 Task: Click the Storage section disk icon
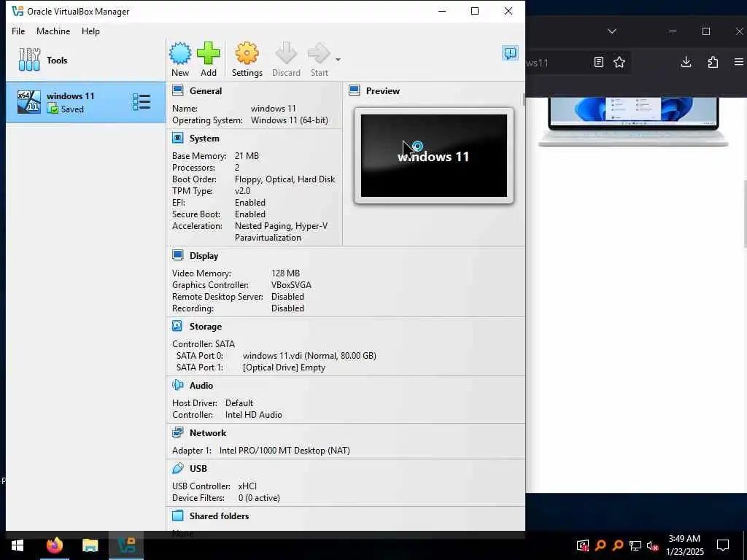click(x=177, y=326)
